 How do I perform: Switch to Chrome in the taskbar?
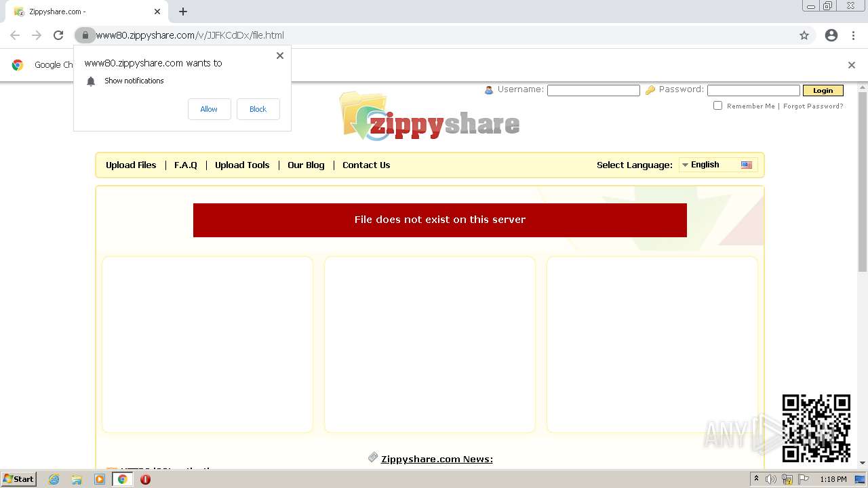point(122,479)
